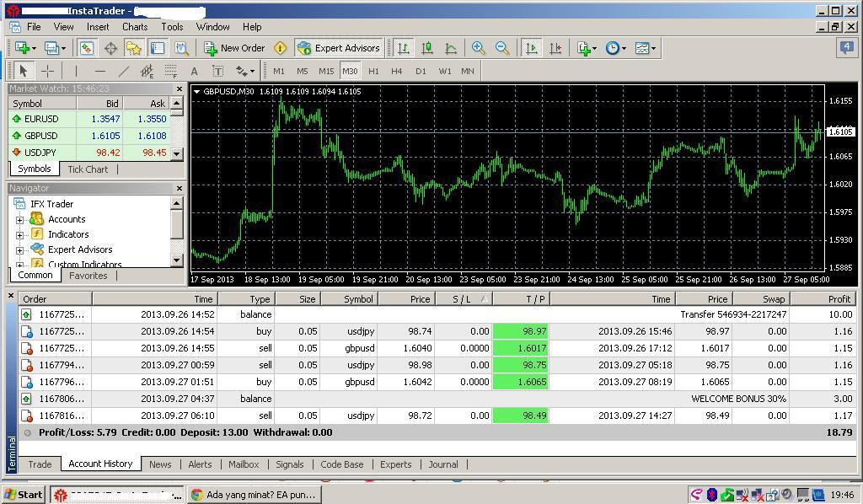
Task: Open the Trade tab in Terminal
Action: tap(40, 464)
